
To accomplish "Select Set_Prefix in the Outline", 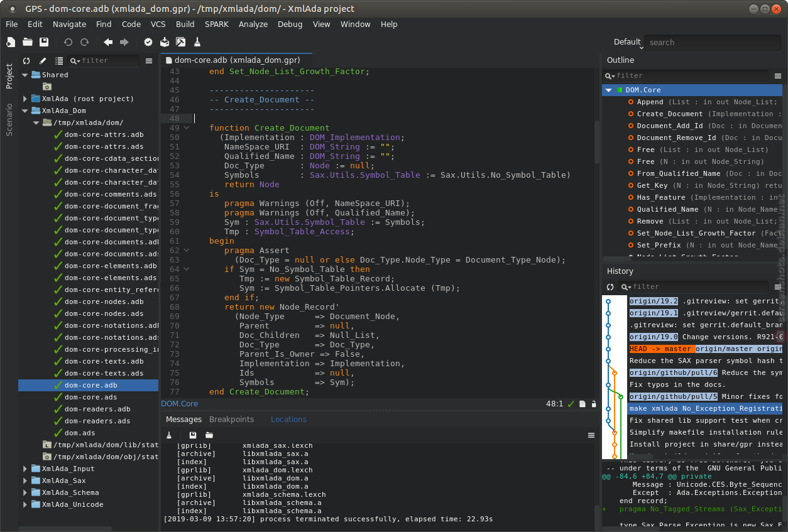I will pyautogui.click(x=659, y=245).
